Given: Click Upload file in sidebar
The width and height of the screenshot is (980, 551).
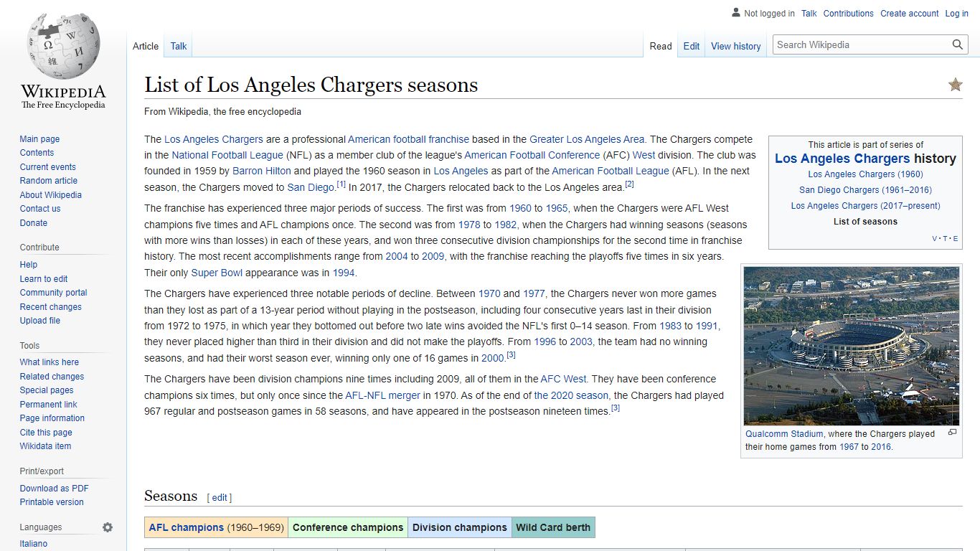Looking at the screenshot, I should 40,321.
